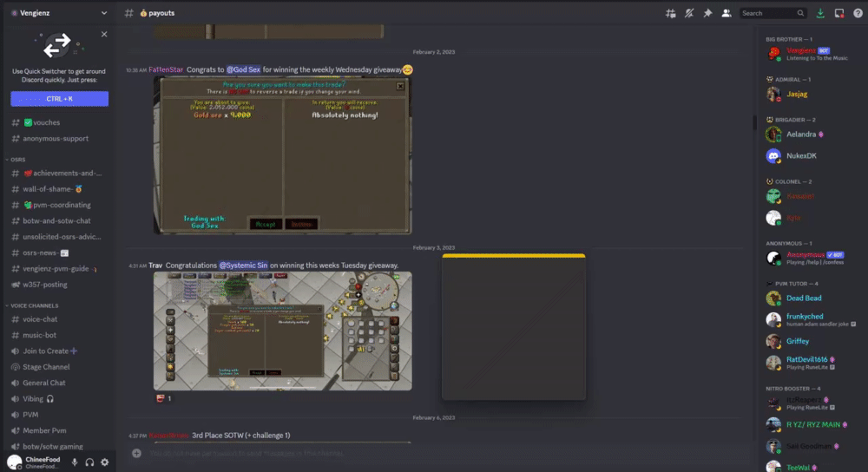Click the Search field in header
868x472 pixels.
(x=773, y=13)
